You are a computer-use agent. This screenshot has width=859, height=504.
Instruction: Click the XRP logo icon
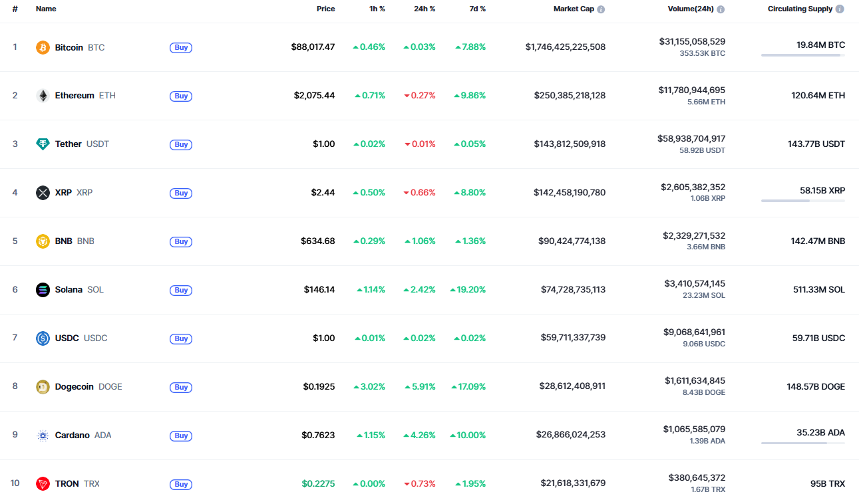tap(43, 193)
